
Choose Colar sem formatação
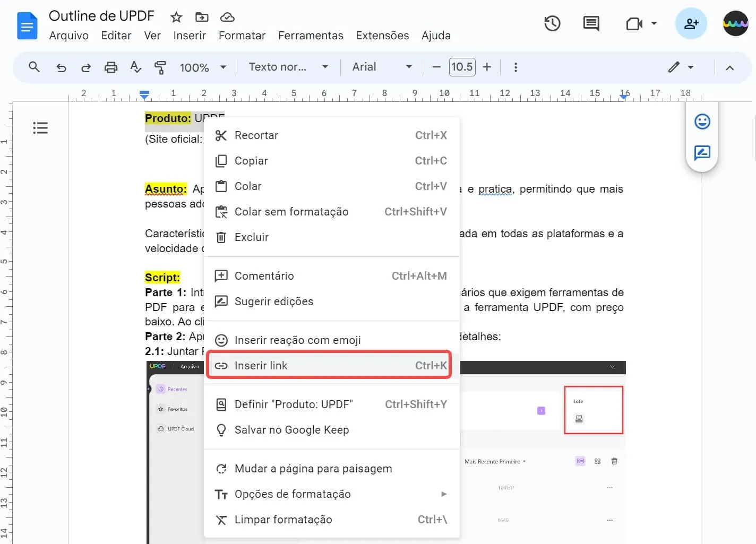[332, 212]
